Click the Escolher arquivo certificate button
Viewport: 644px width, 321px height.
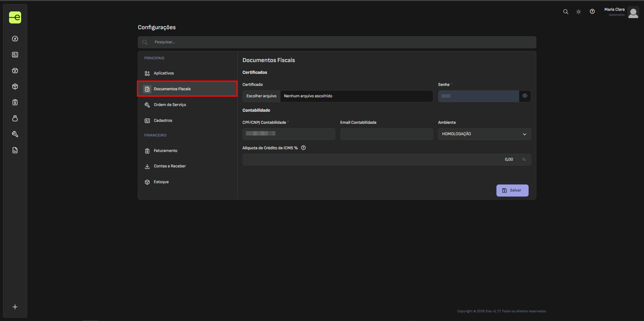(x=261, y=96)
